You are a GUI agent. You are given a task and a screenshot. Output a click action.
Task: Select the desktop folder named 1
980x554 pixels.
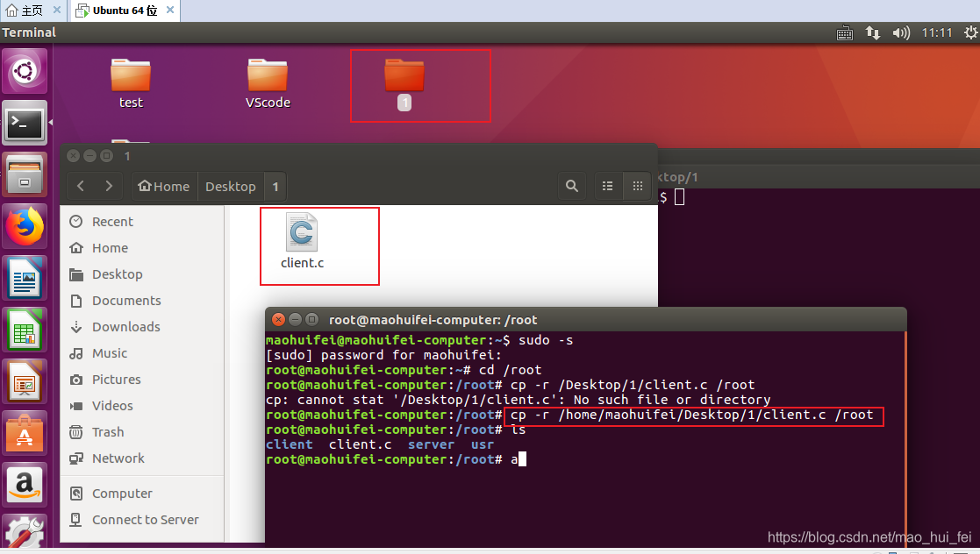click(404, 85)
